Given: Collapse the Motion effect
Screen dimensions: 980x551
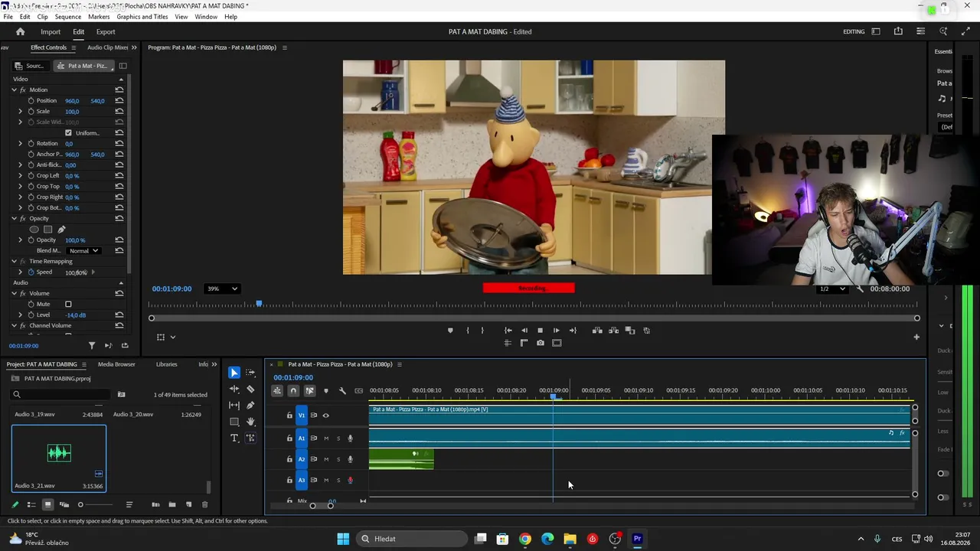Looking at the screenshot, I should coord(14,90).
